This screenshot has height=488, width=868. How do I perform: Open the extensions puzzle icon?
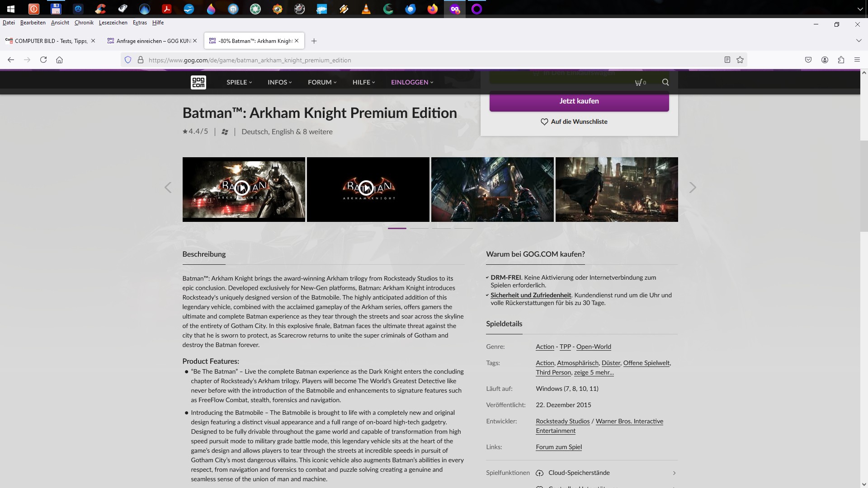tap(841, 60)
